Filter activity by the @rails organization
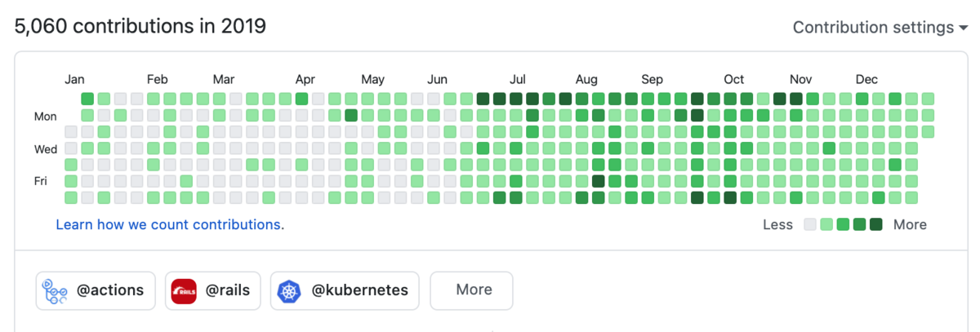Screen dimensions: 980x332 point(213,290)
